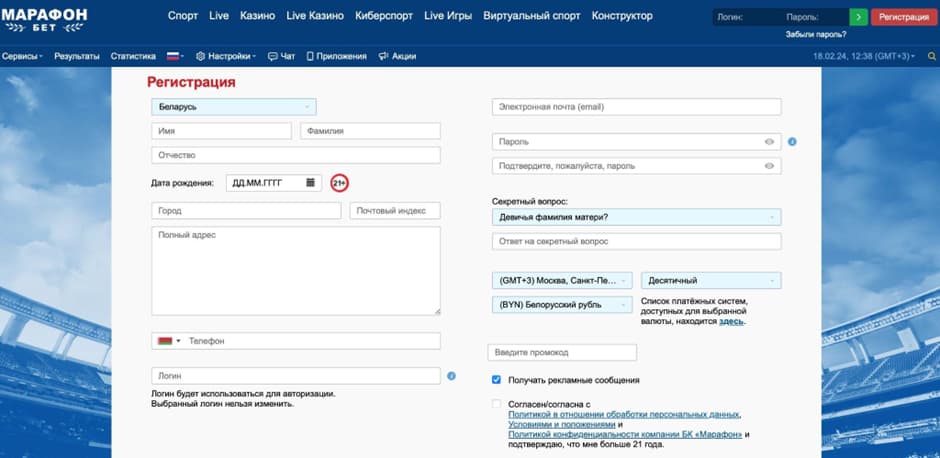Open the Live section
The width and height of the screenshot is (940, 458).
(219, 16)
